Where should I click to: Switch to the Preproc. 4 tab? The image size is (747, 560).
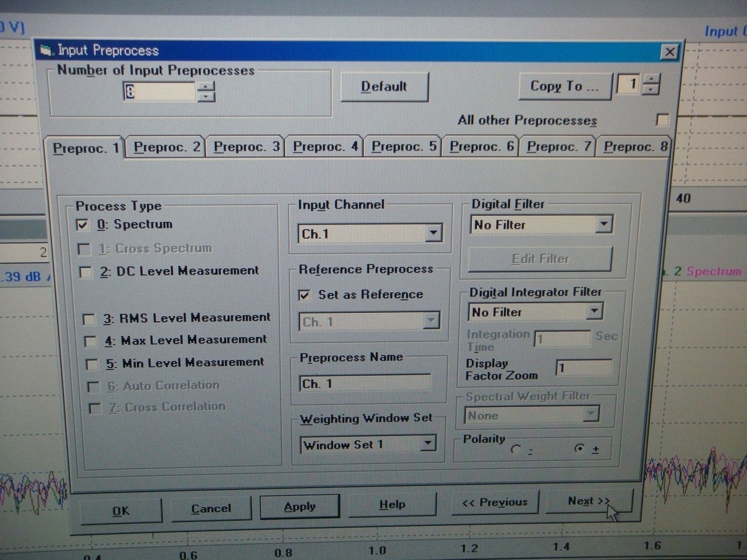point(326,147)
